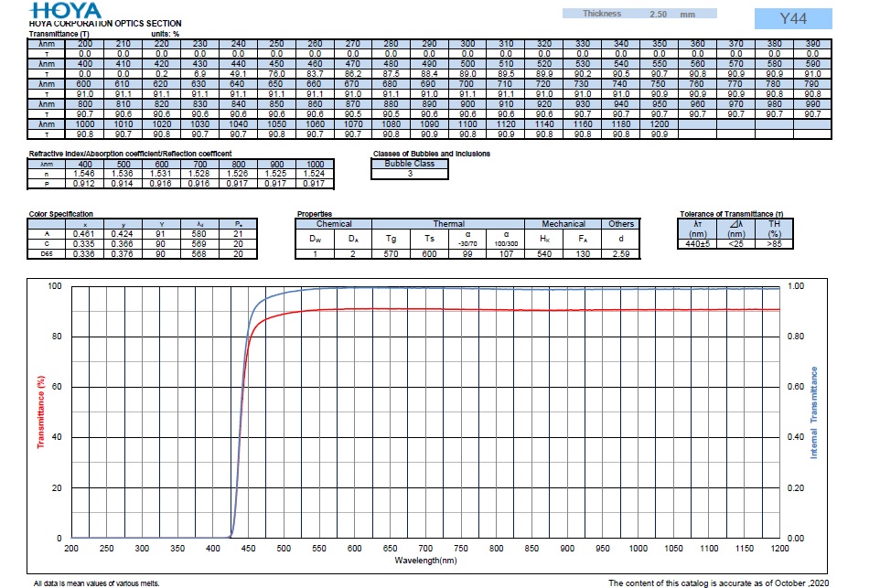The width and height of the screenshot is (880, 588).
Task: Click the 440±5 tolerance value
Action: pyautogui.click(x=698, y=245)
